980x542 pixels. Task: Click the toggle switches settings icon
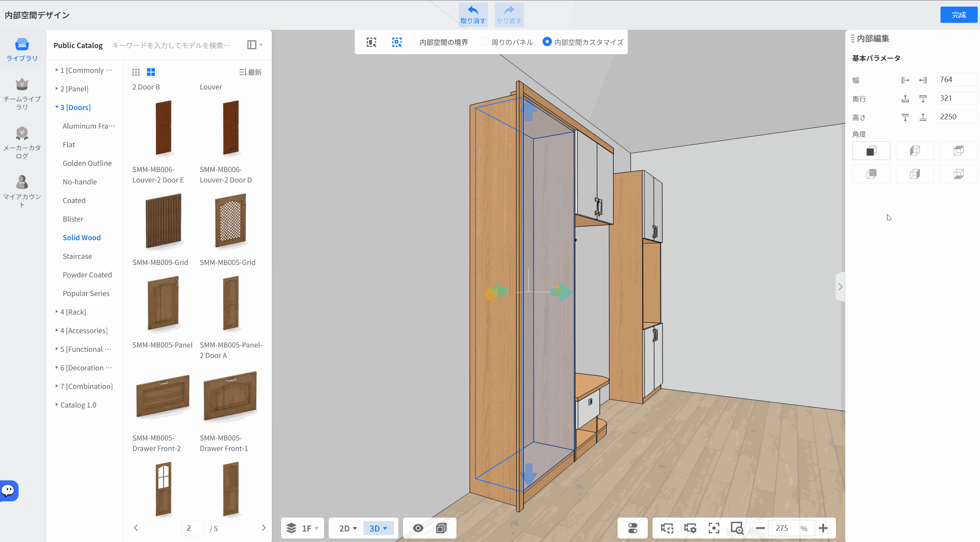tap(633, 528)
